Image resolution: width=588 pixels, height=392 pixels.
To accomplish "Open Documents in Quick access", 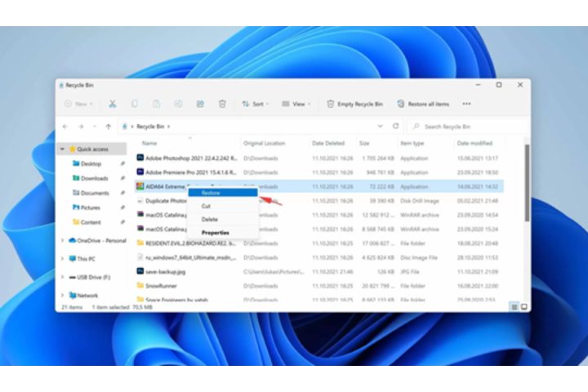I will [95, 194].
